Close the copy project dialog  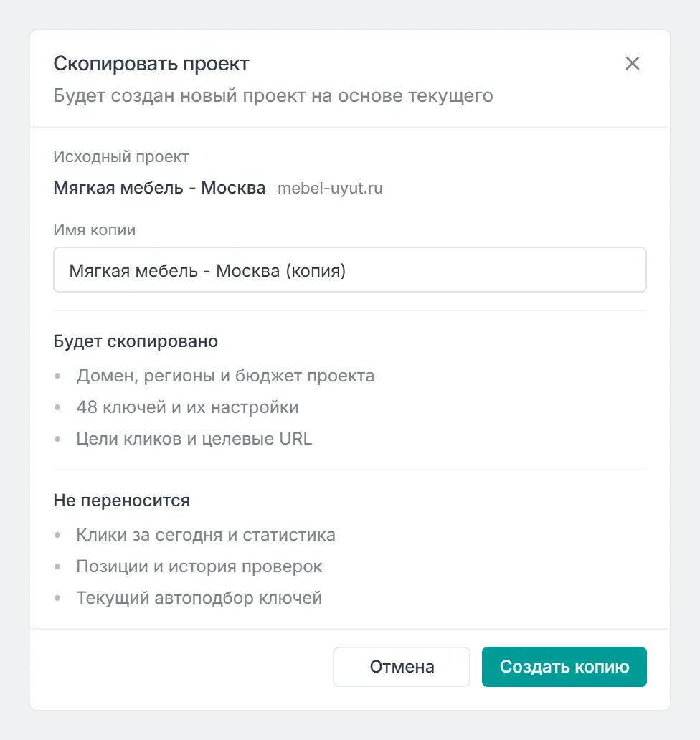click(632, 63)
